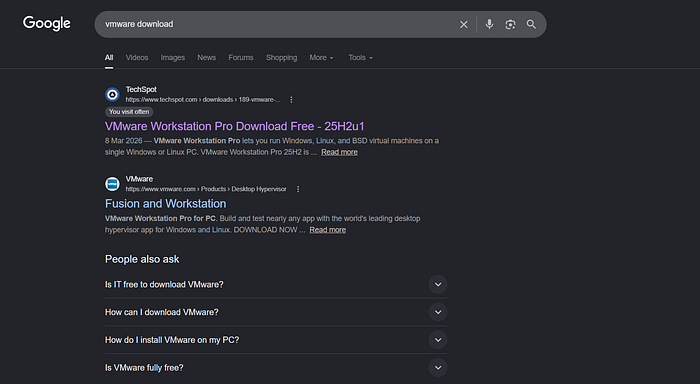Open Google Lens image search icon

point(510,25)
